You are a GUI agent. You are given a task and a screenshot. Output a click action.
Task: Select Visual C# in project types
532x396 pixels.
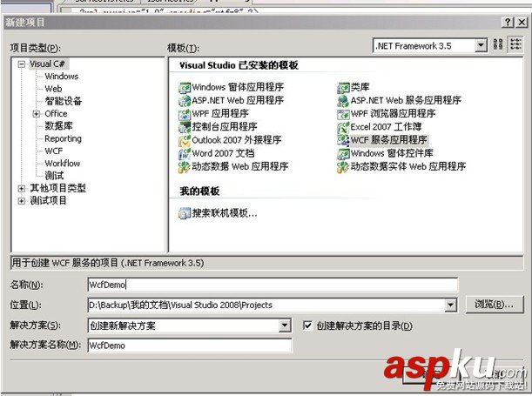(47, 64)
